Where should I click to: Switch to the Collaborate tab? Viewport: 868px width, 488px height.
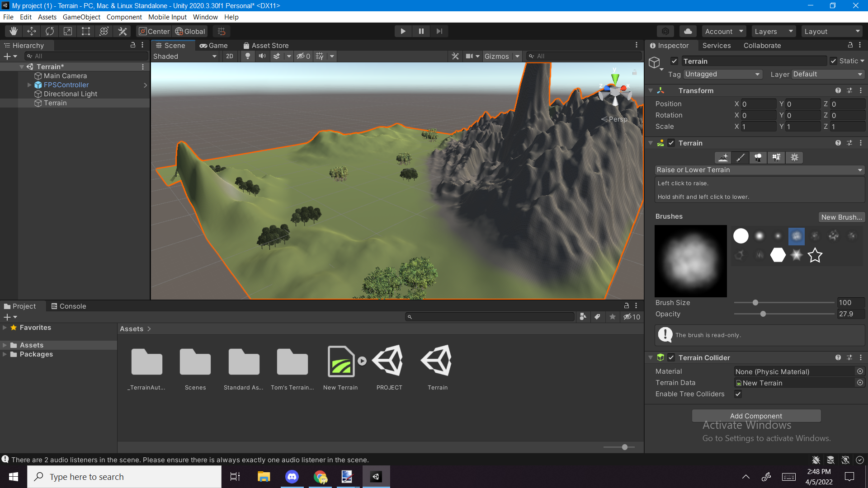pos(762,46)
